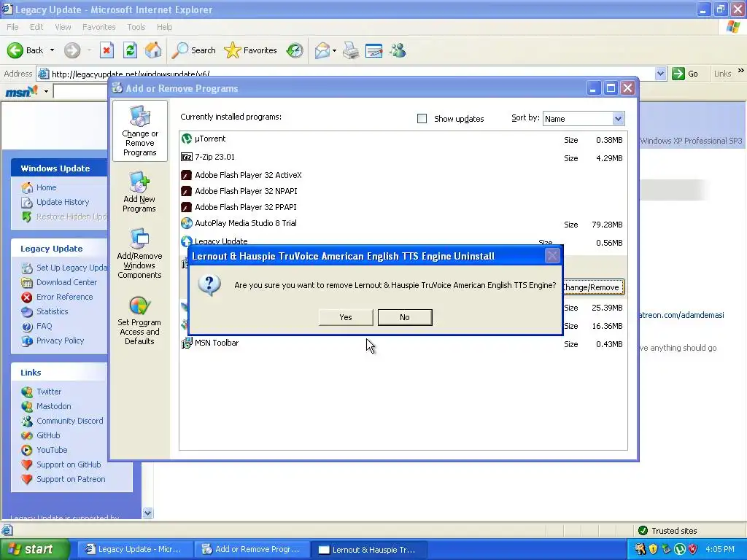Open the MSN toolbar dropdown arrow
The height and width of the screenshot is (560, 747).
pyautogui.click(x=46, y=91)
